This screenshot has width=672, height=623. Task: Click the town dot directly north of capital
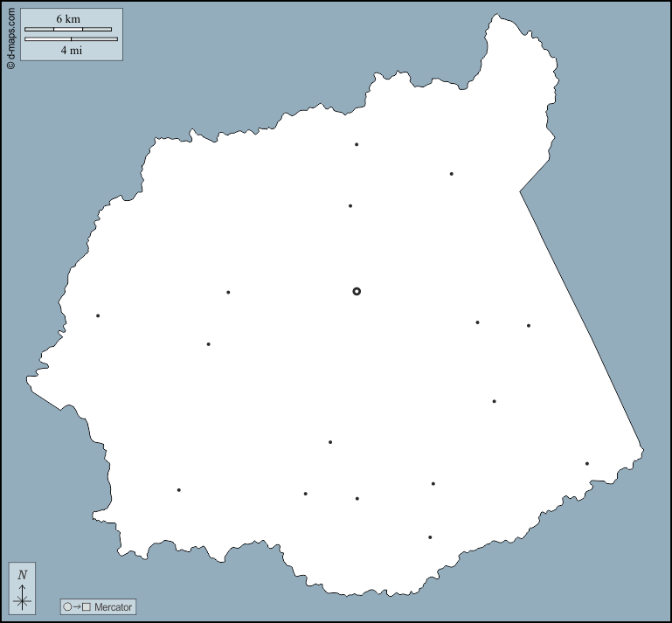pos(350,206)
